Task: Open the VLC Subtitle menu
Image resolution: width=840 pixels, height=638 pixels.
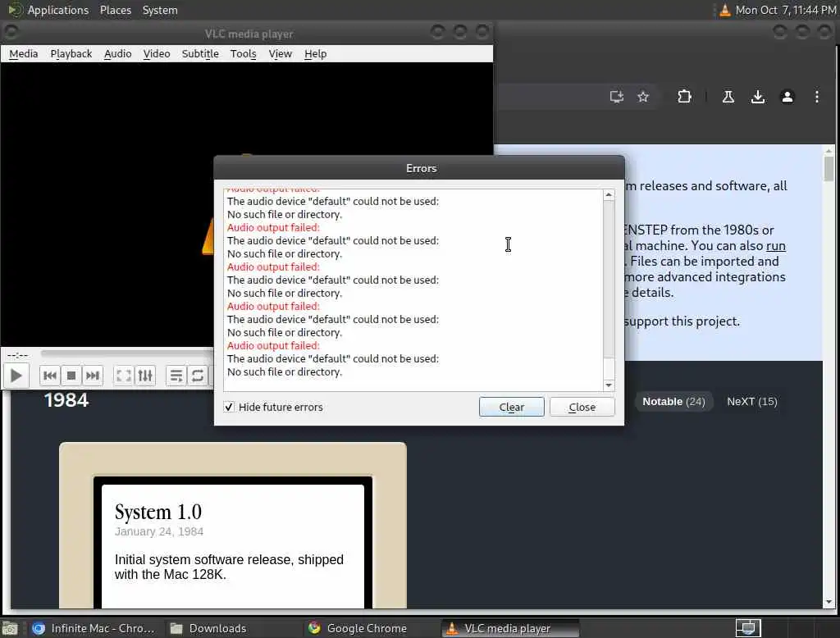Action: (x=200, y=53)
